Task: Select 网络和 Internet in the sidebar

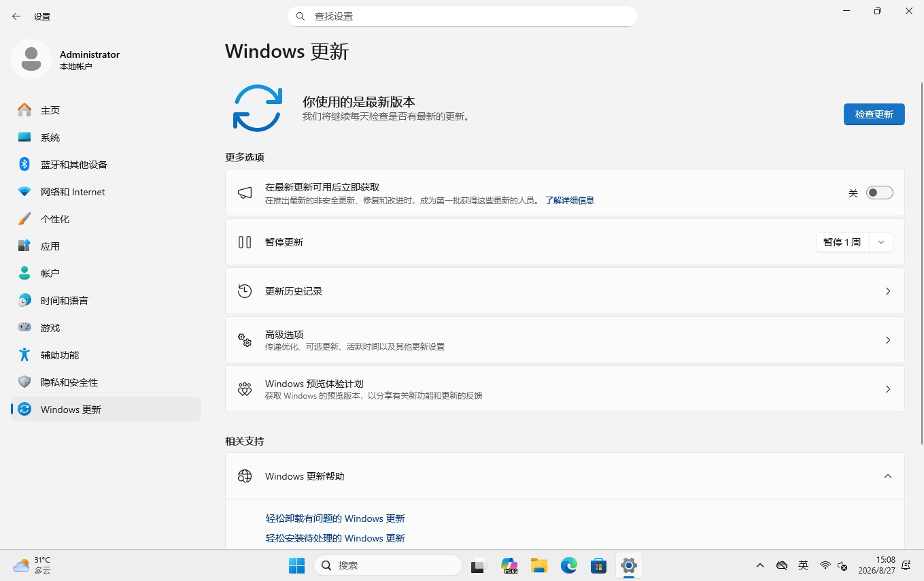Action: (106, 192)
